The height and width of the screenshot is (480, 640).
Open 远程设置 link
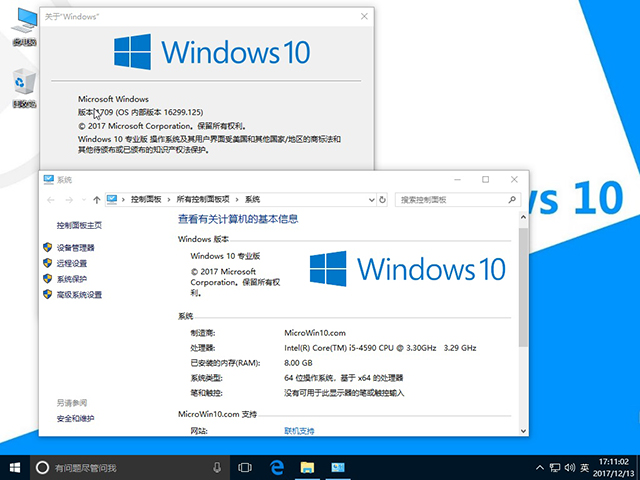point(72,263)
